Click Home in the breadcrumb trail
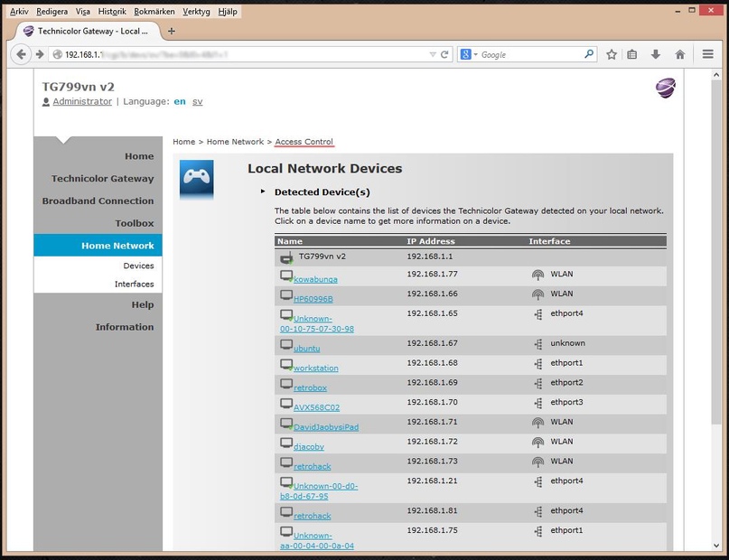The height and width of the screenshot is (560, 729). pyautogui.click(x=184, y=142)
